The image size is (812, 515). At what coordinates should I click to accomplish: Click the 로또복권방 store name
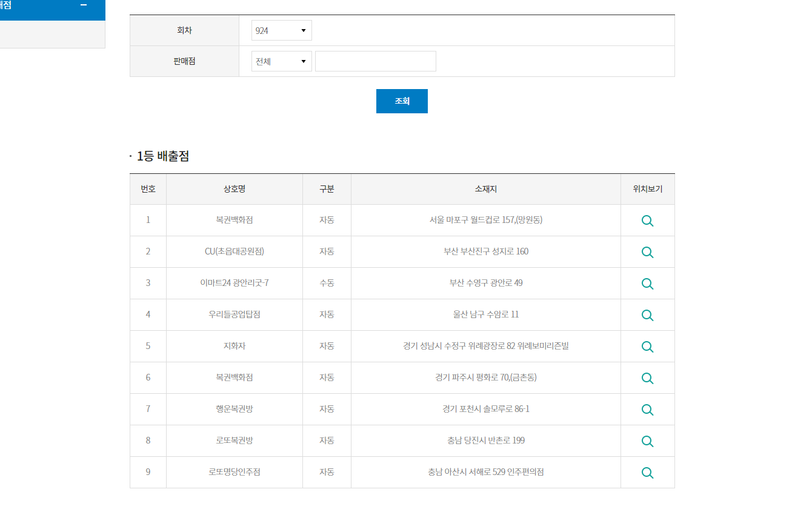(x=235, y=440)
